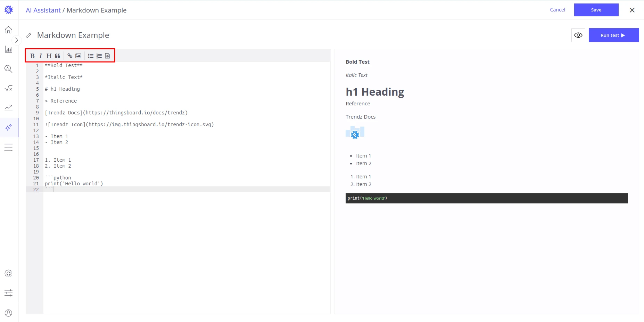644x322 pixels.
Task: Close the editor with the X icon
Action: pyautogui.click(x=632, y=10)
